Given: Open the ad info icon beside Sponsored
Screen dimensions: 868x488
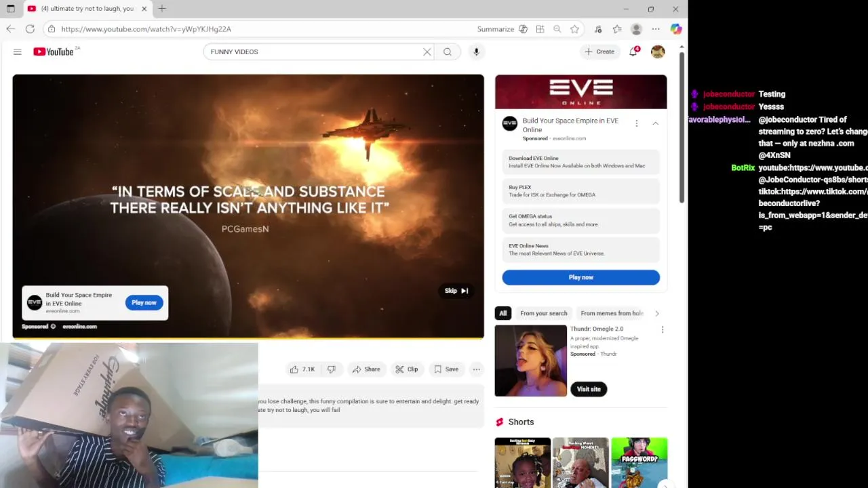Looking at the screenshot, I should (53, 327).
